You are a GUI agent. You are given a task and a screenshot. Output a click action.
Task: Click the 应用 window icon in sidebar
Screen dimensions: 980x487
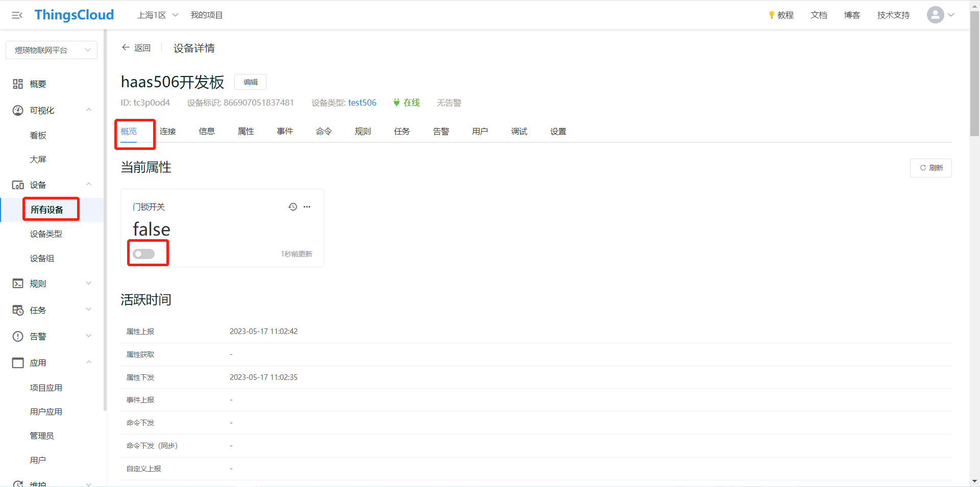coord(18,363)
